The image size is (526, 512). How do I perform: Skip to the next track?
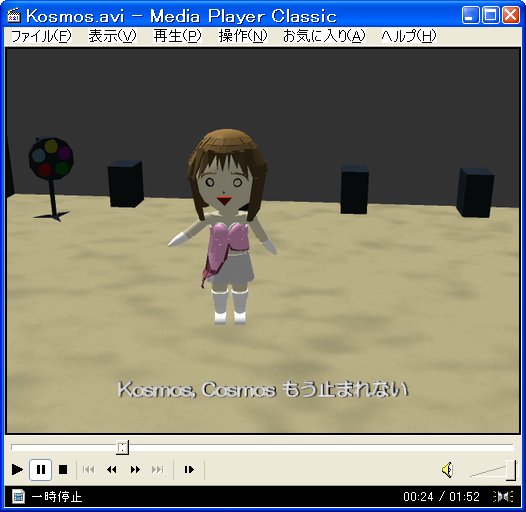click(158, 469)
